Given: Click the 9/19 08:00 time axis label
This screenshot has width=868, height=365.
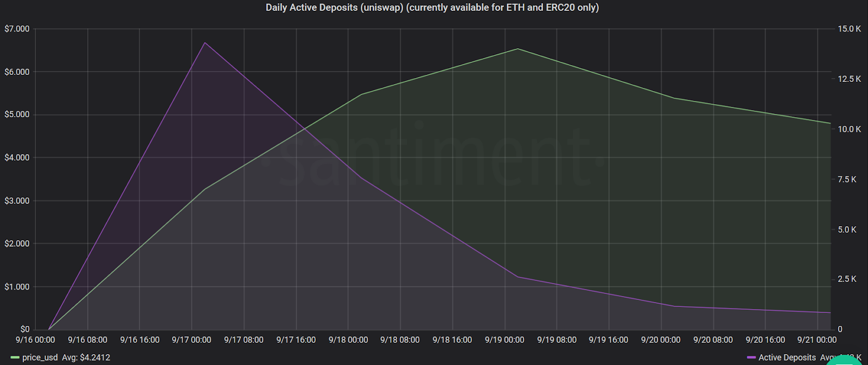Looking at the screenshot, I should point(557,340).
